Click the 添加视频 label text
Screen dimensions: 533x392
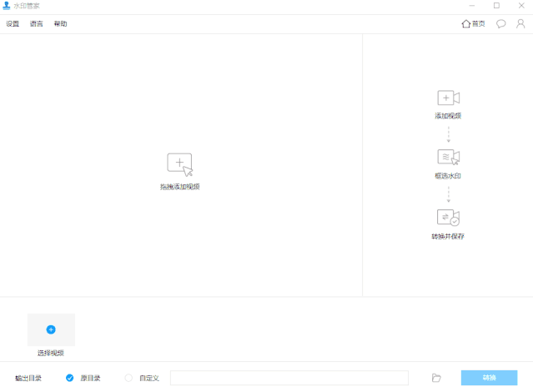point(448,116)
